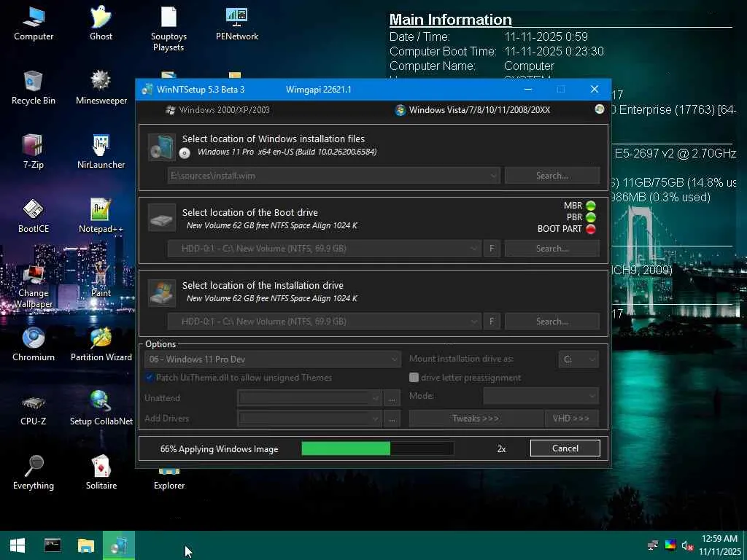Click the round icon at tab bar's right end

coord(600,109)
